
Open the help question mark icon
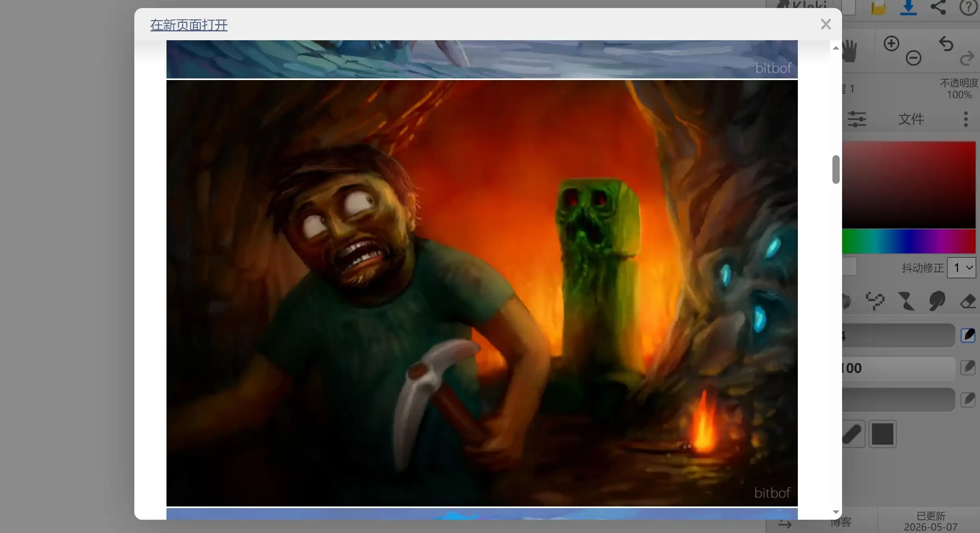point(968,7)
